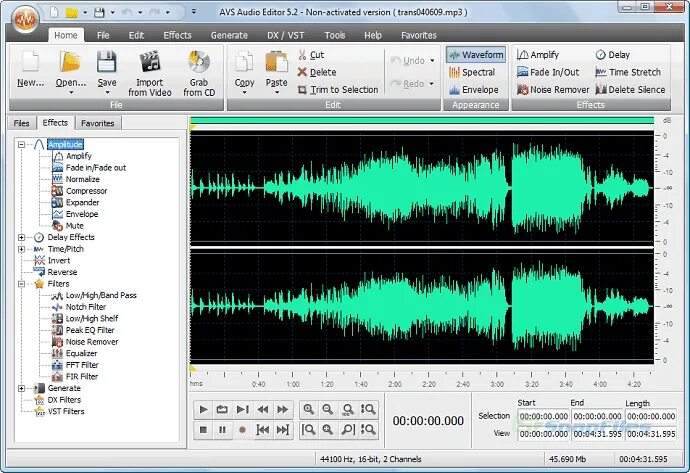The image size is (690, 473).
Task: Start playback with Play button
Action: tap(203, 410)
